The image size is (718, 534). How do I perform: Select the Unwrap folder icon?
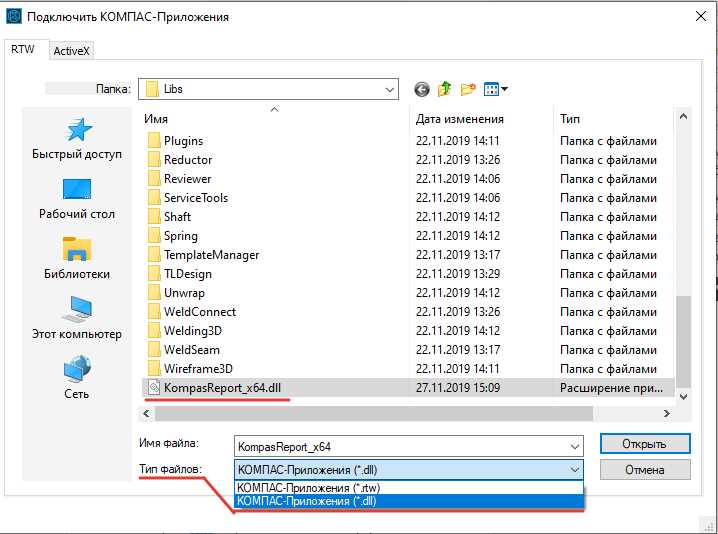(x=154, y=293)
